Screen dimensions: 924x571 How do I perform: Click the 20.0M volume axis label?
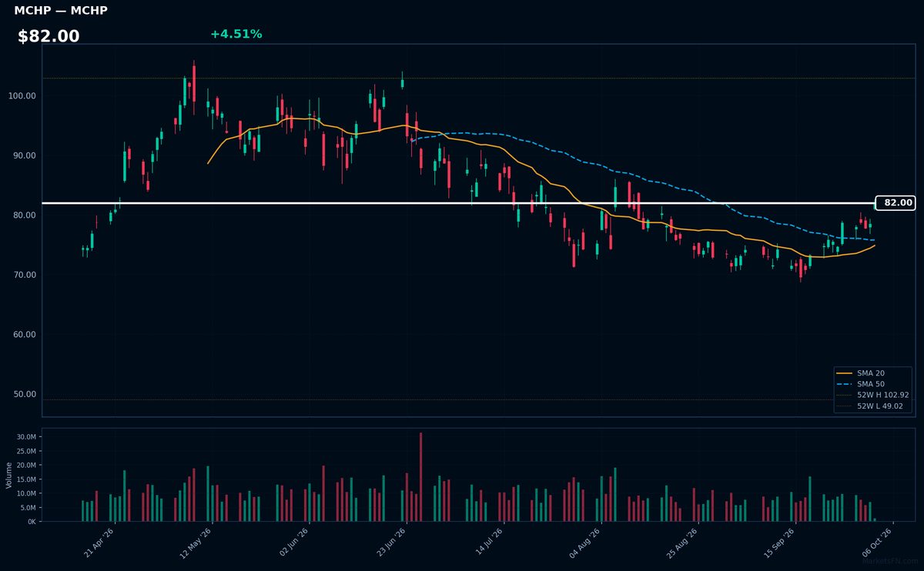26,465
